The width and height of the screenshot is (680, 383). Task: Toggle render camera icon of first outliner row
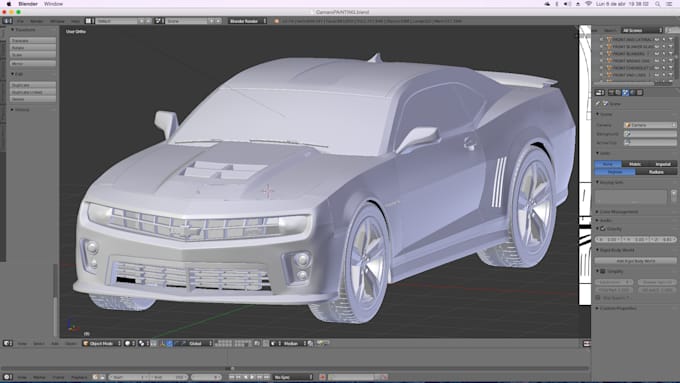click(670, 39)
